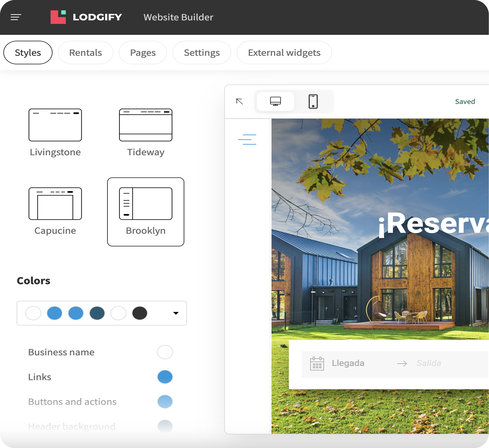Select the Livingstone layout icon
The width and height of the screenshot is (489, 448).
click(x=55, y=125)
